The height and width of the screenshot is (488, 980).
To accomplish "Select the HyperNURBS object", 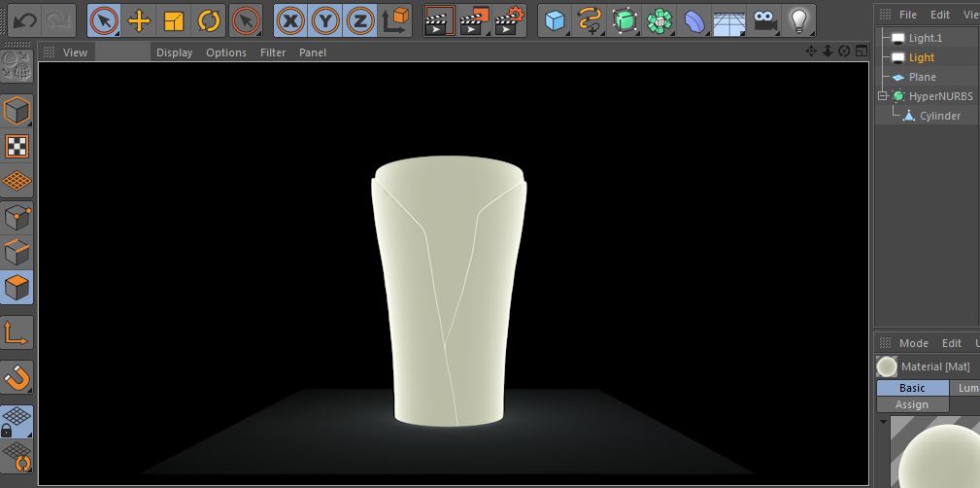I will click(x=940, y=96).
